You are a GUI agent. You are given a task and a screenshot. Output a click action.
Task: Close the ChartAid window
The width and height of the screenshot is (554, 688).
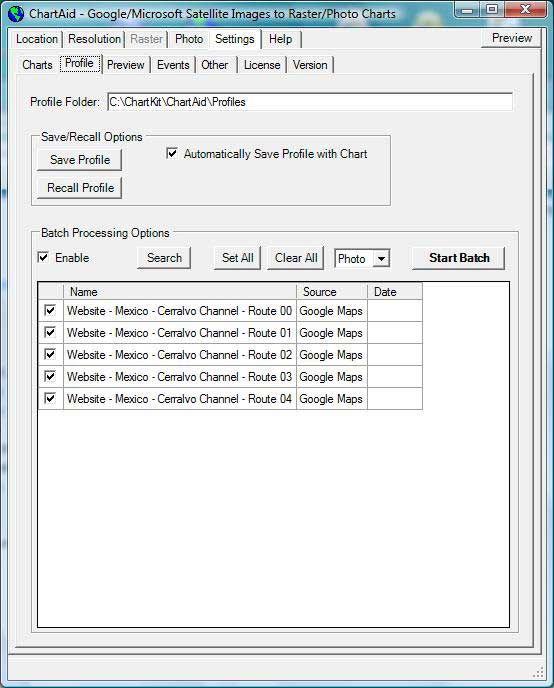click(525, 10)
